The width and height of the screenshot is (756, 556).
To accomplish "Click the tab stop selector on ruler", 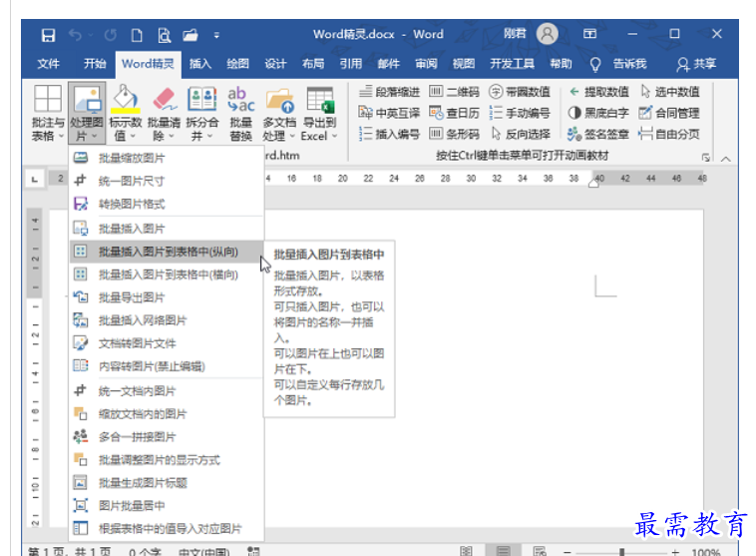I will point(34,179).
